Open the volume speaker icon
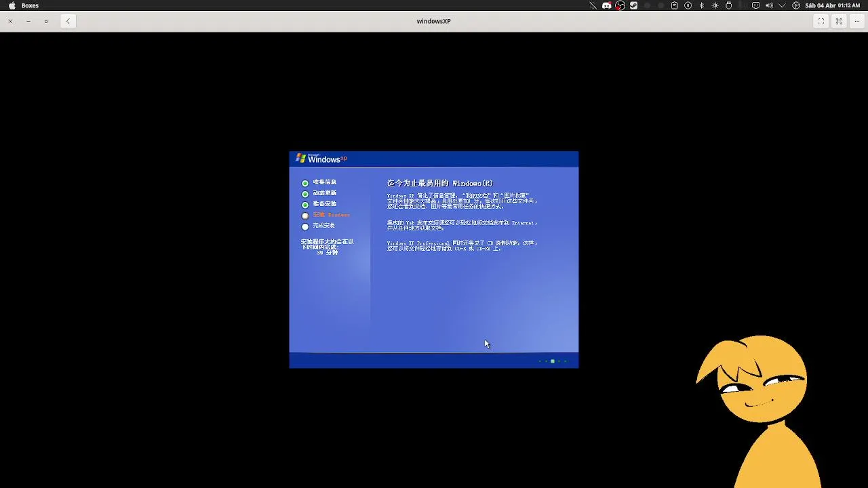The height and width of the screenshot is (488, 868). [769, 5]
